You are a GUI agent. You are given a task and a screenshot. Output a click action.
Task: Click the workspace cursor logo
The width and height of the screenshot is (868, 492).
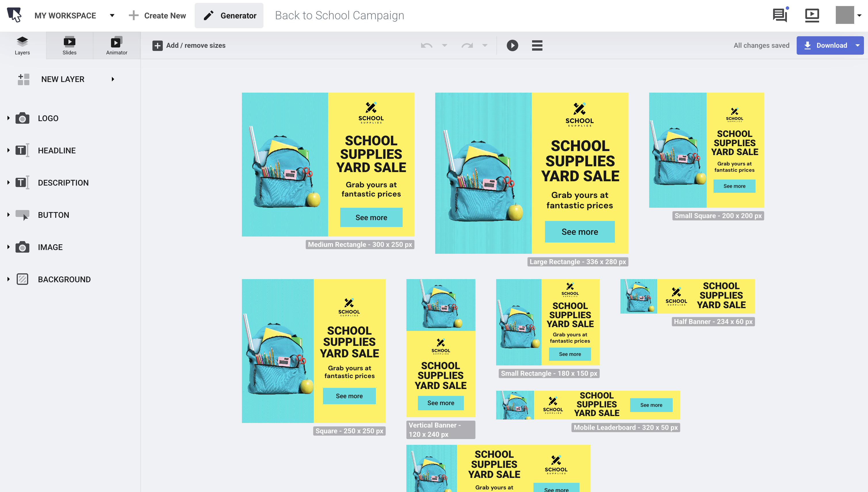14,15
